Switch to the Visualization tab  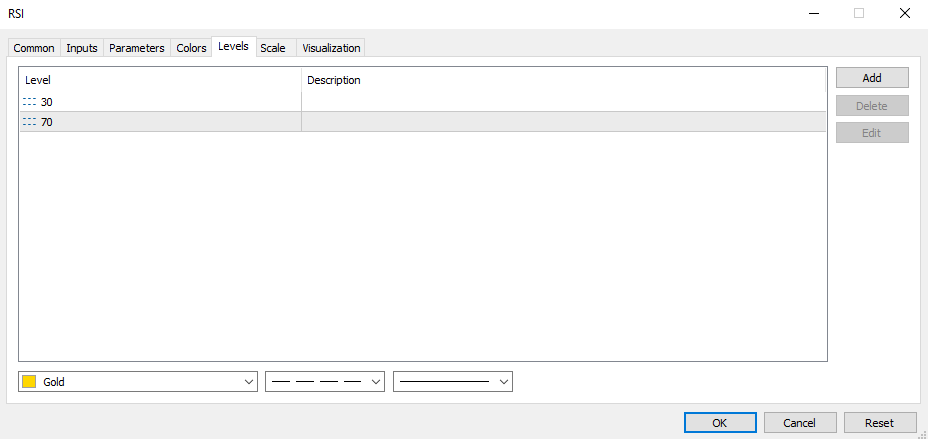[x=331, y=48]
